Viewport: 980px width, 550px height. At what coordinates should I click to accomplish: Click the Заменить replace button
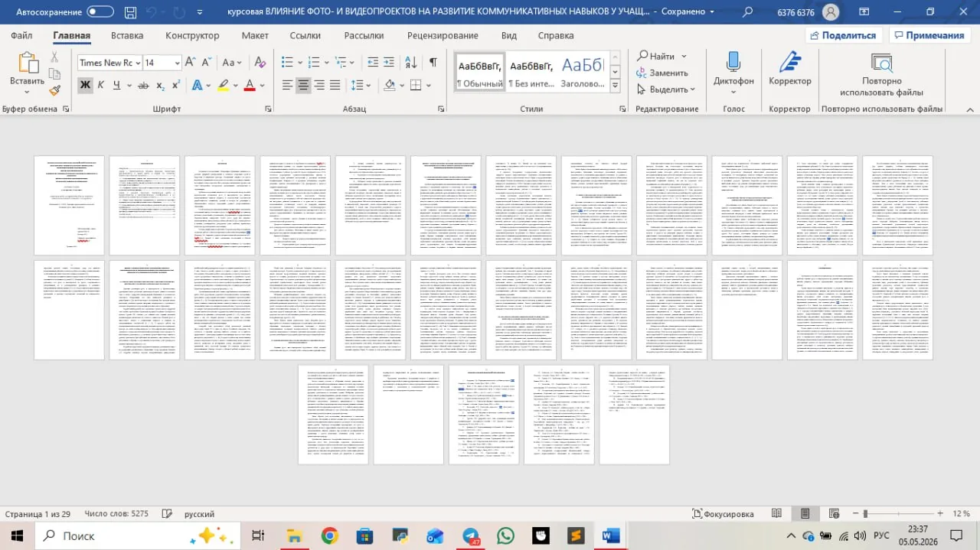(662, 73)
